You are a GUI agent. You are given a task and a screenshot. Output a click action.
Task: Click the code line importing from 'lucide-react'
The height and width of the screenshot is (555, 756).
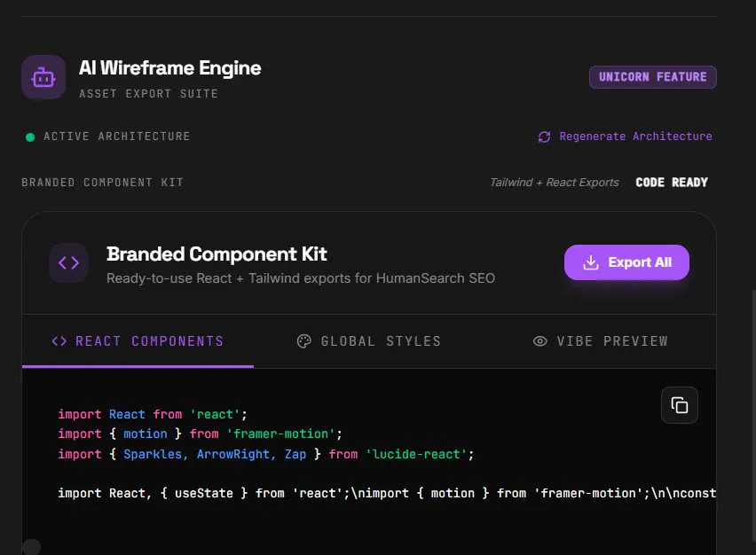pos(266,454)
